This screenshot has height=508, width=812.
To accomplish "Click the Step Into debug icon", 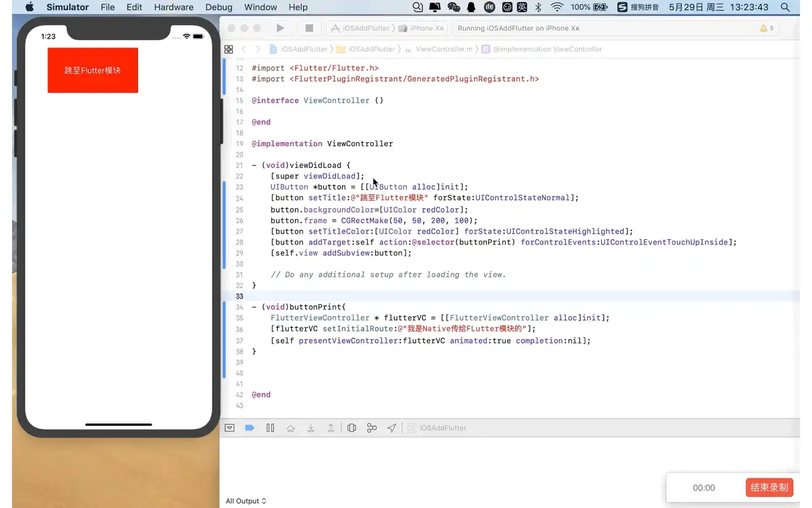I will click(311, 428).
